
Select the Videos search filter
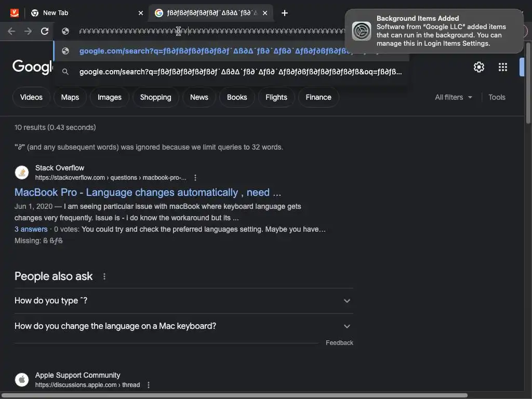[31, 97]
